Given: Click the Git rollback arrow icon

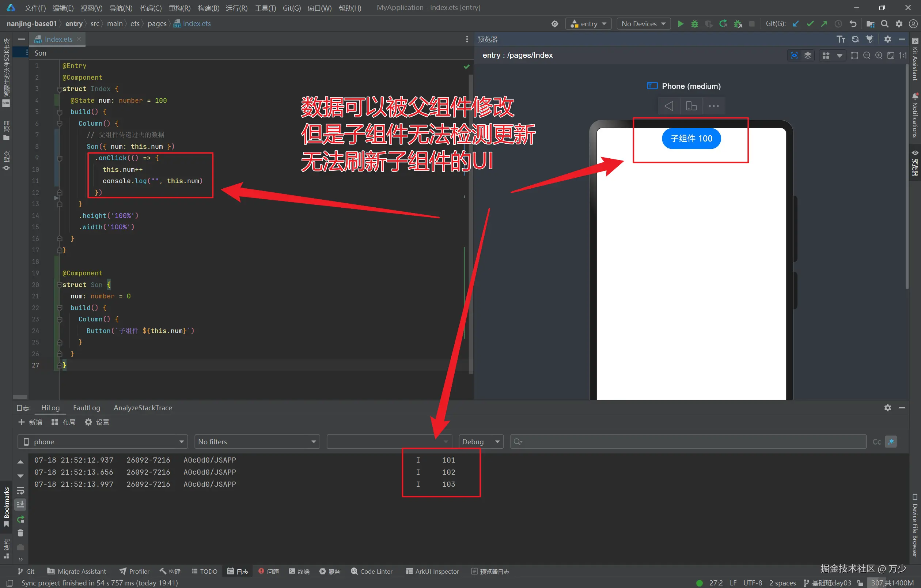Looking at the screenshot, I should coord(853,24).
